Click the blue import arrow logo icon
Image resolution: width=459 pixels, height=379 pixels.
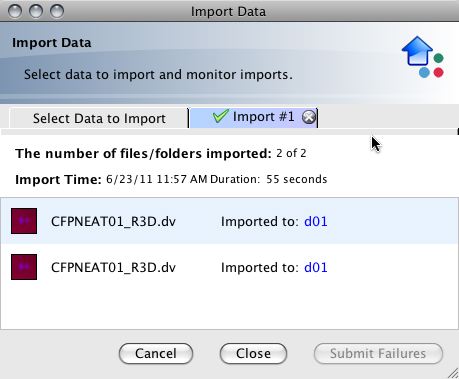tap(417, 51)
